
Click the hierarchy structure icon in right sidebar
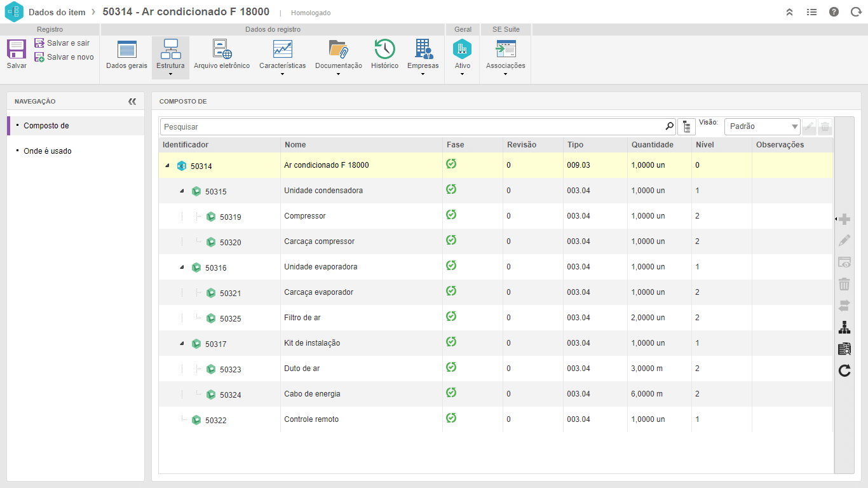click(x=844, y=327)
